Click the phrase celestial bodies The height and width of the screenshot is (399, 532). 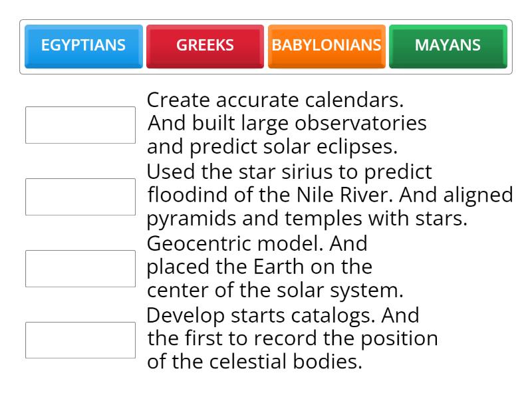click(x=286, y=363)
